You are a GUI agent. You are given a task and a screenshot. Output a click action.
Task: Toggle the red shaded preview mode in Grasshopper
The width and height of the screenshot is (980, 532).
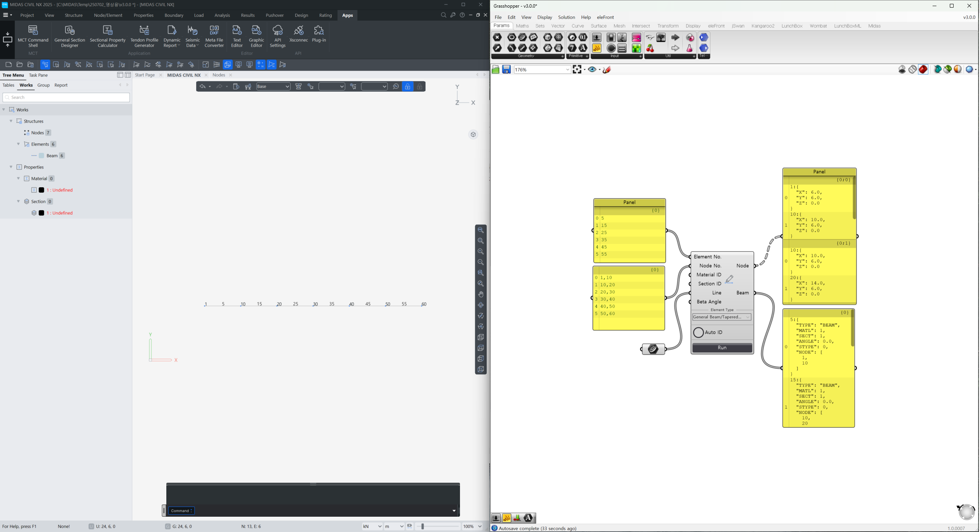point(923,70)
